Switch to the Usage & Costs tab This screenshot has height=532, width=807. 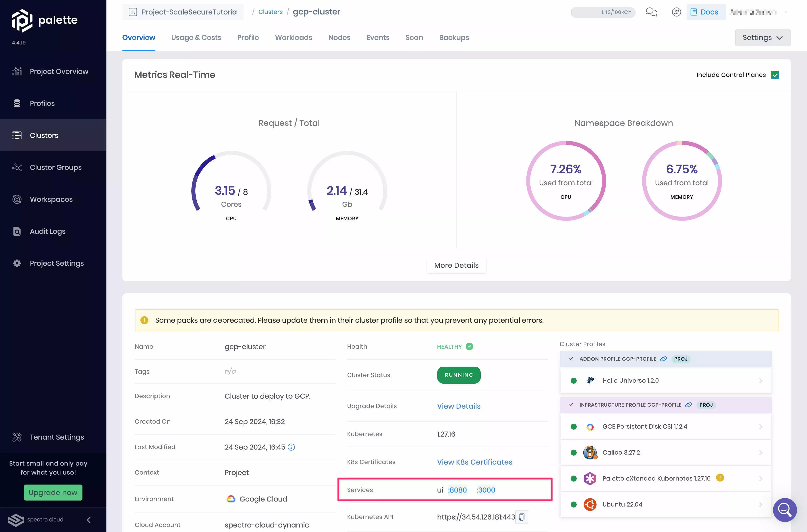tap(196, 37)
